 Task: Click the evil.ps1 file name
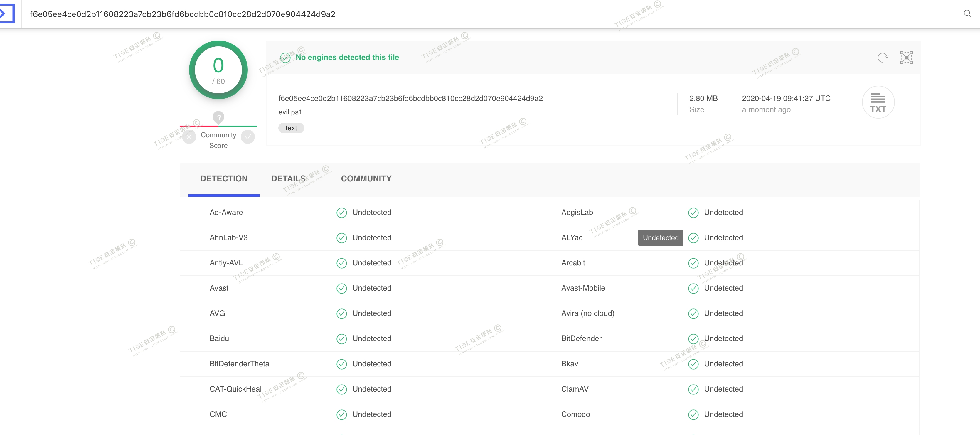click(290, 112)
